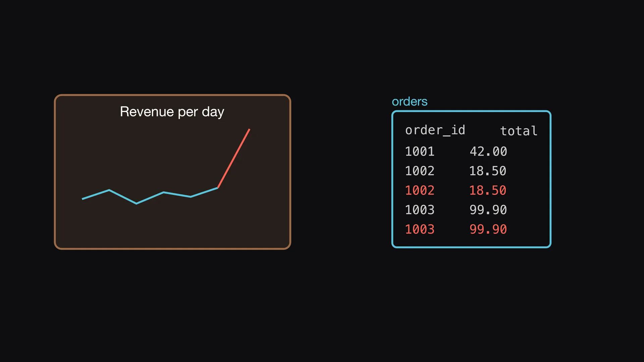Click the red spike line segment in chart

point(234,158)
